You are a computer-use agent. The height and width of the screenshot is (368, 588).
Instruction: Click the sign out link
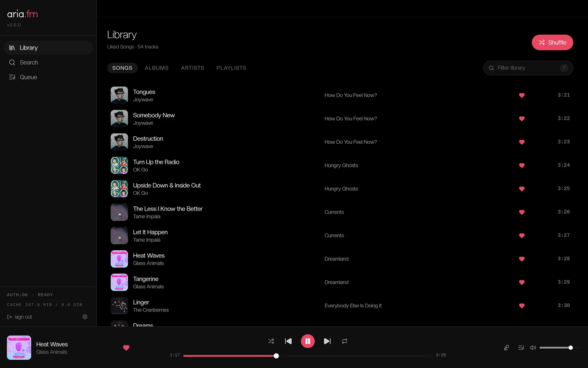20,317
